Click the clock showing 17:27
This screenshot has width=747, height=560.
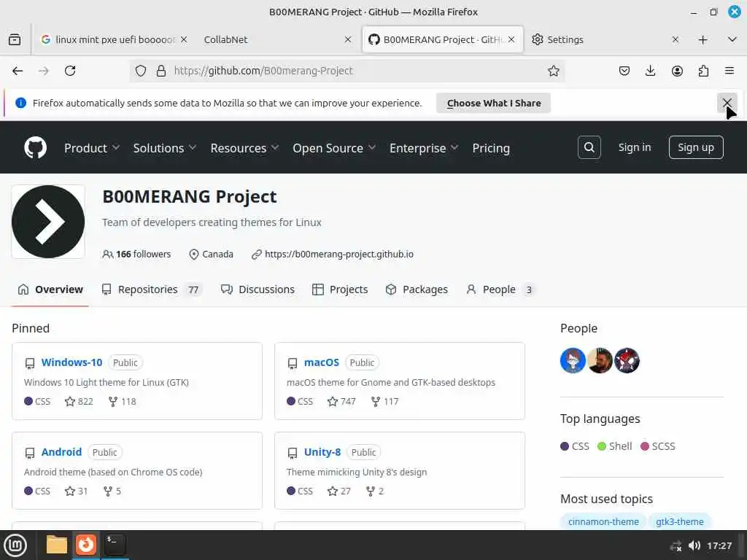719,545
